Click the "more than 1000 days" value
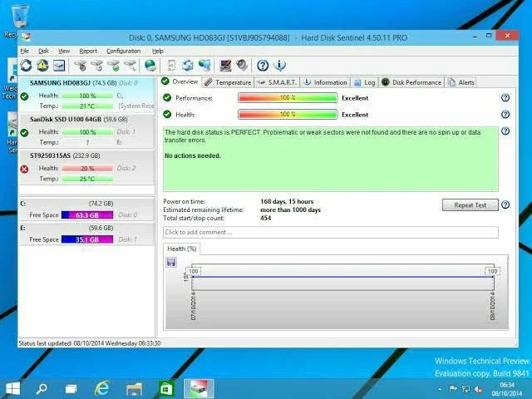 pos(290,209)
